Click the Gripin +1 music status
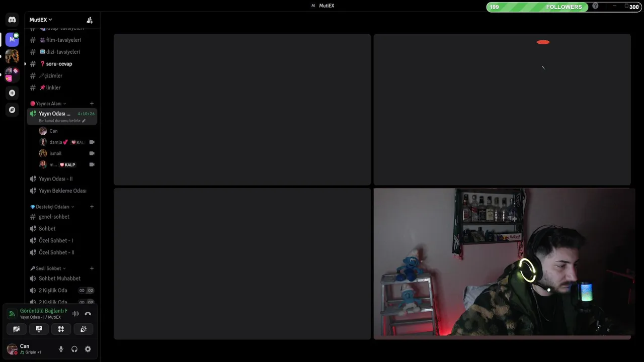The image size is (644, 362). click(x=31, y=352)
